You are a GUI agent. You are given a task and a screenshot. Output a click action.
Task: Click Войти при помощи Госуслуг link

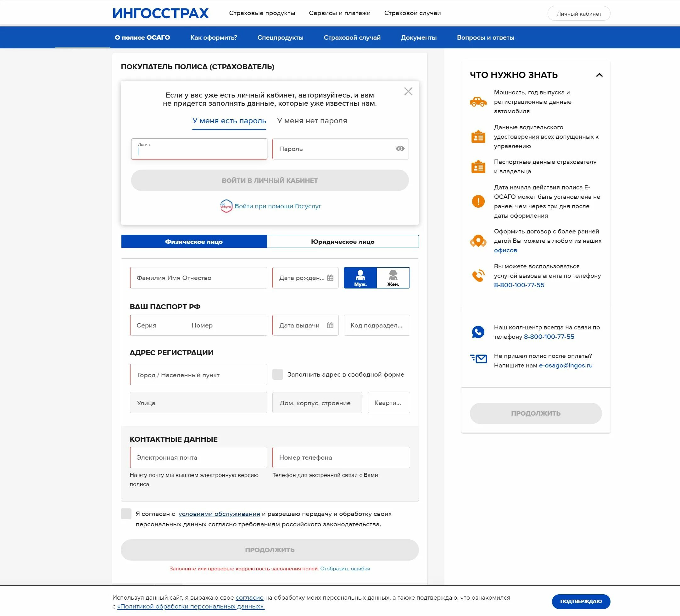[x=278, y=206]
